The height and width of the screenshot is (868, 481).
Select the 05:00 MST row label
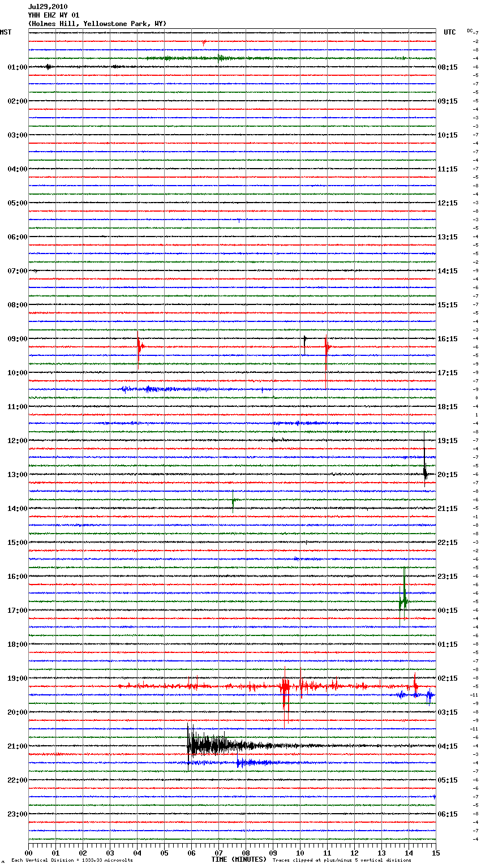coord(18,203)
